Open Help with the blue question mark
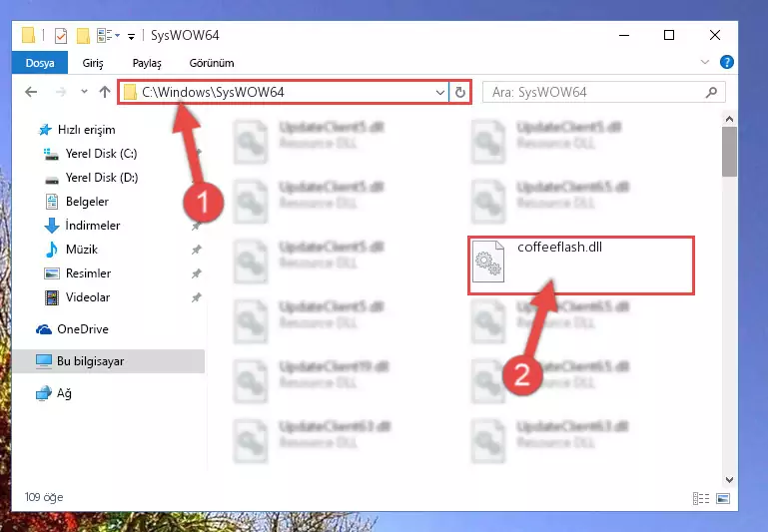 [726, 62]
